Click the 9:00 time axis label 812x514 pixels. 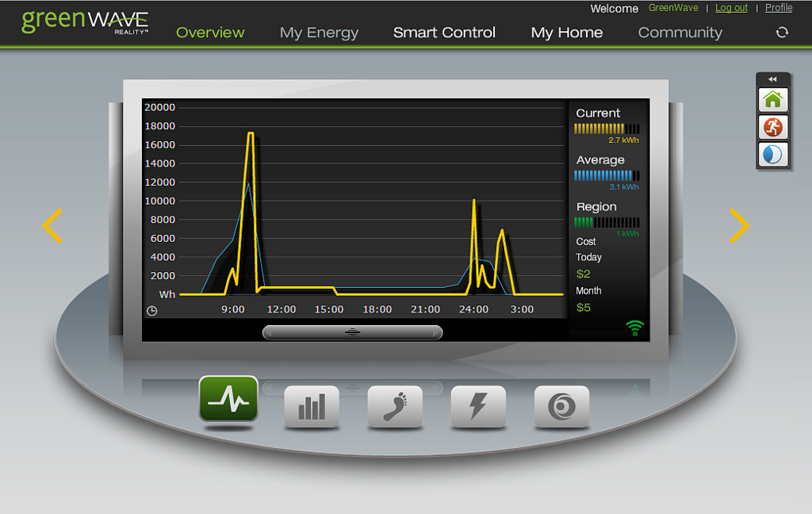233,309
